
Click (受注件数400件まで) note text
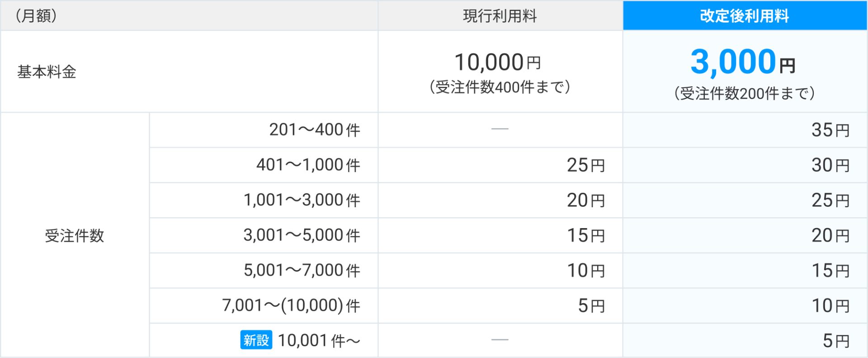500,87
